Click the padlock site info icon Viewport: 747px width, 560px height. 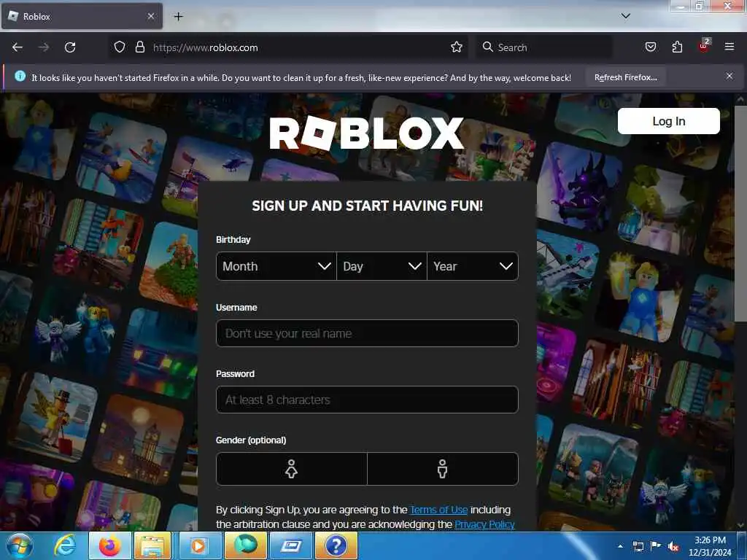139,47
